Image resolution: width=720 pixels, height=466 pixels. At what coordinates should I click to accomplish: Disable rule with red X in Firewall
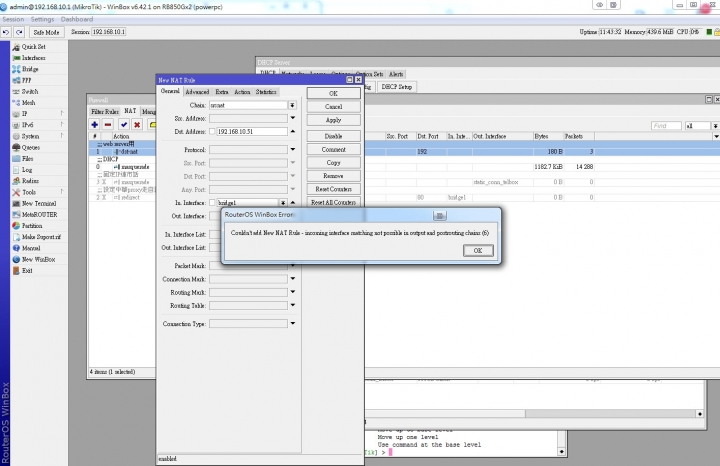pyautogui.click(x=137, y=124)
